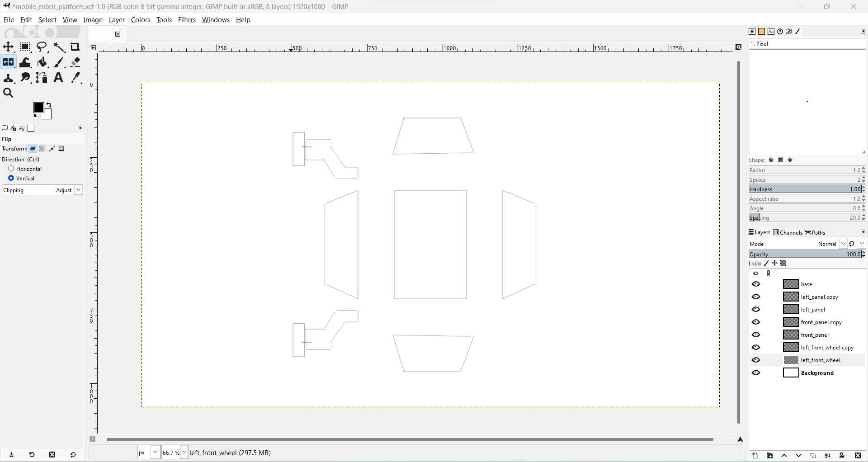Create a new layer group
868x462 pixels.
point(769,456)
